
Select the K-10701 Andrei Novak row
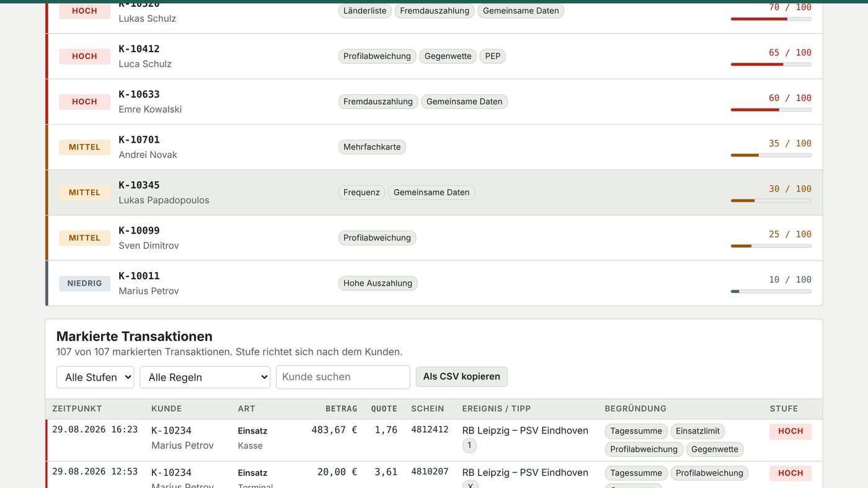point(434,147)
